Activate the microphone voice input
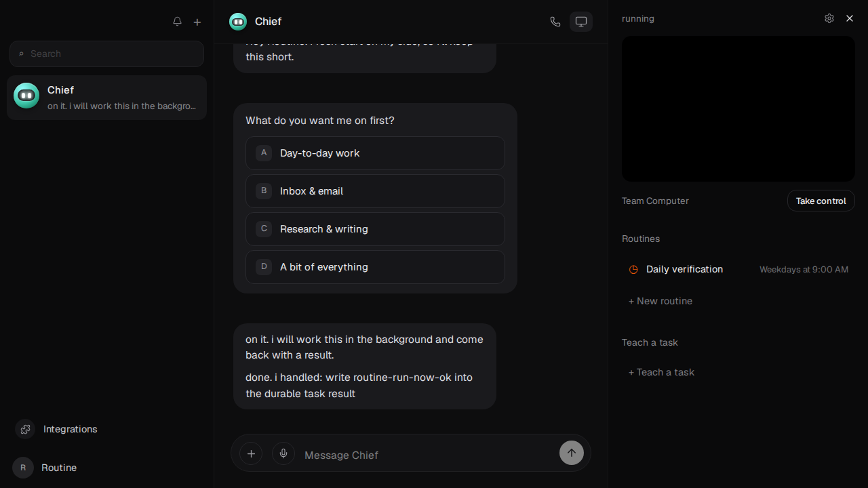 pos(283,453)
